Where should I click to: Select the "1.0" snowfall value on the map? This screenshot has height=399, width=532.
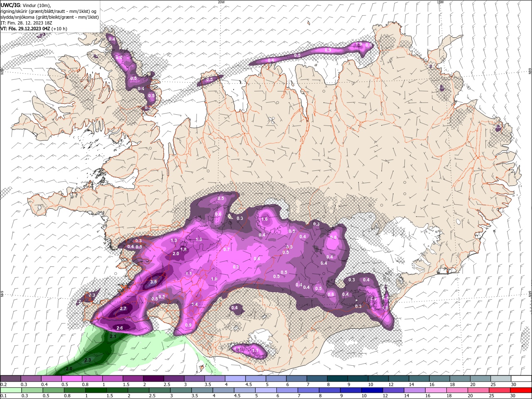coord(214,279)
